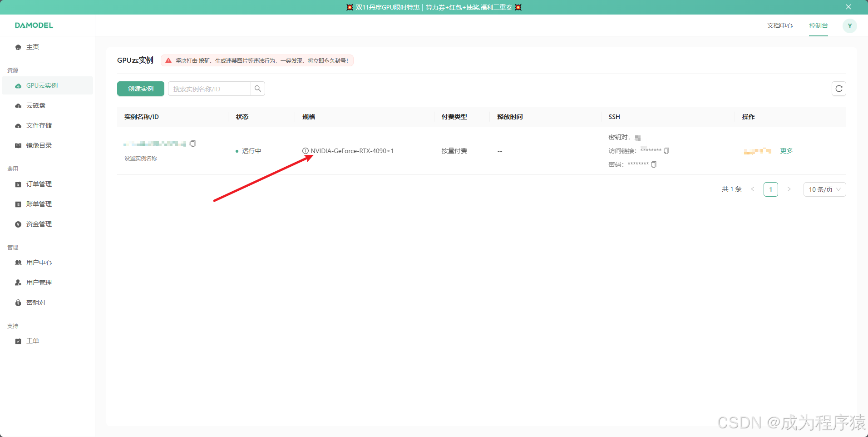The height and width of the screenshot is (437, 868).
Task: Focus the 搜索实例名称/ID search field
Action: coord(209,89)
